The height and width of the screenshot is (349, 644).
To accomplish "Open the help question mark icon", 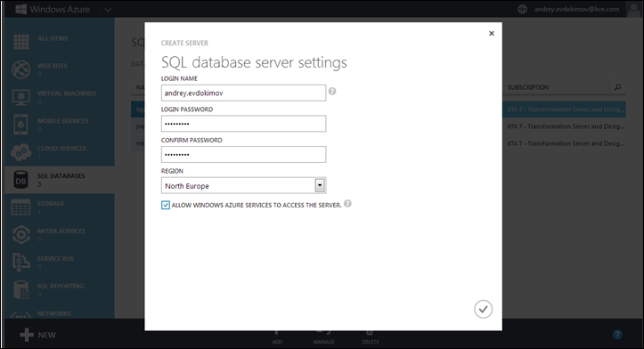I will click(617, 335).
